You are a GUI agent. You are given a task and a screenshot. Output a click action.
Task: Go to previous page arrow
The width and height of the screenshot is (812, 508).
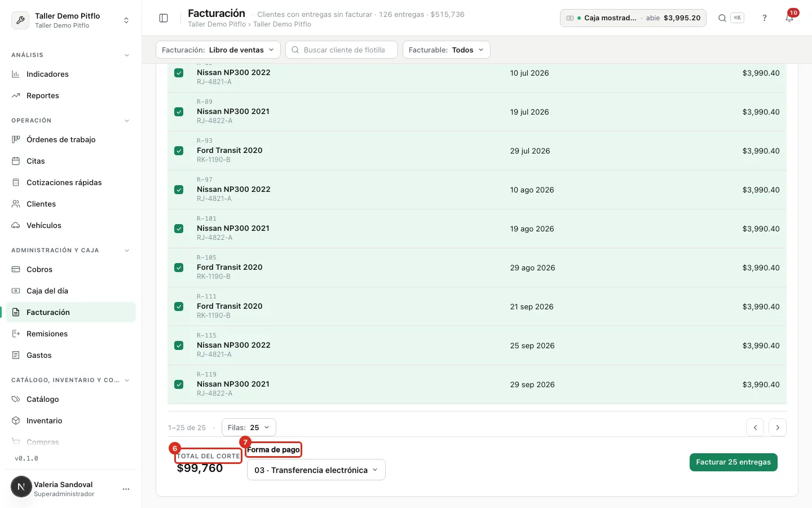[755, 427]
